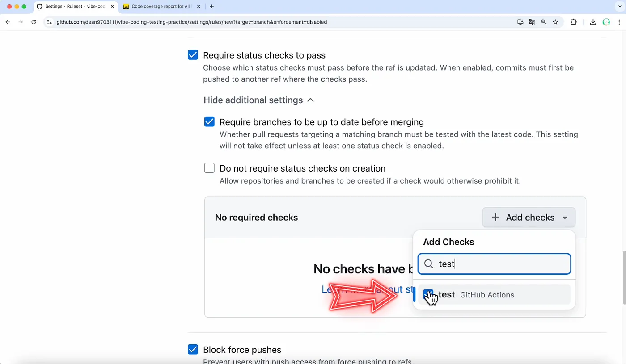The width and height of the screenshot is (626, 364).
Task: Open the Chrome three-dot menu
Action: point(620,22)
